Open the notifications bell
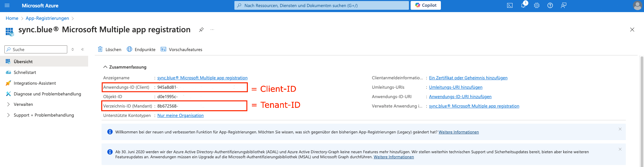 [523, 5]
